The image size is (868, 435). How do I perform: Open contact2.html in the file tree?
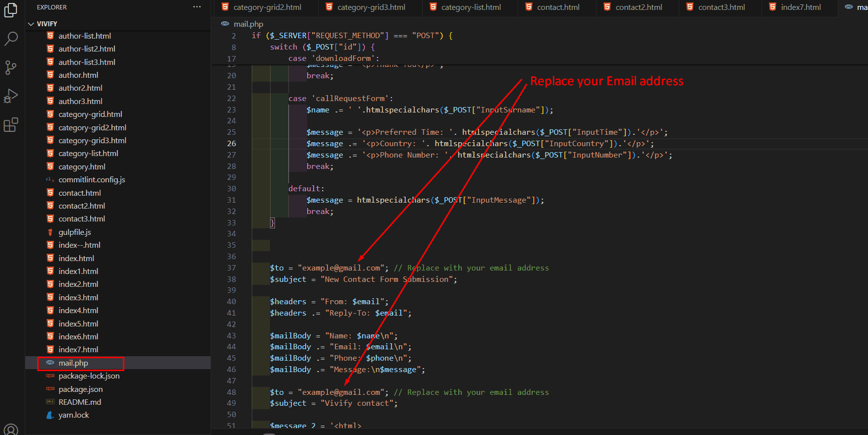pos(82,206)
